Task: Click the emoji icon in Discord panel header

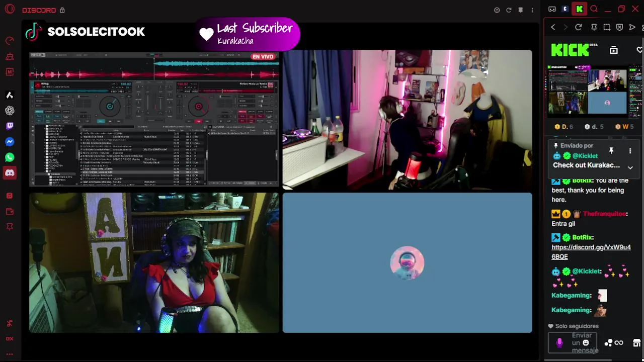Action: pyautogui.click(x=497, y=10)
